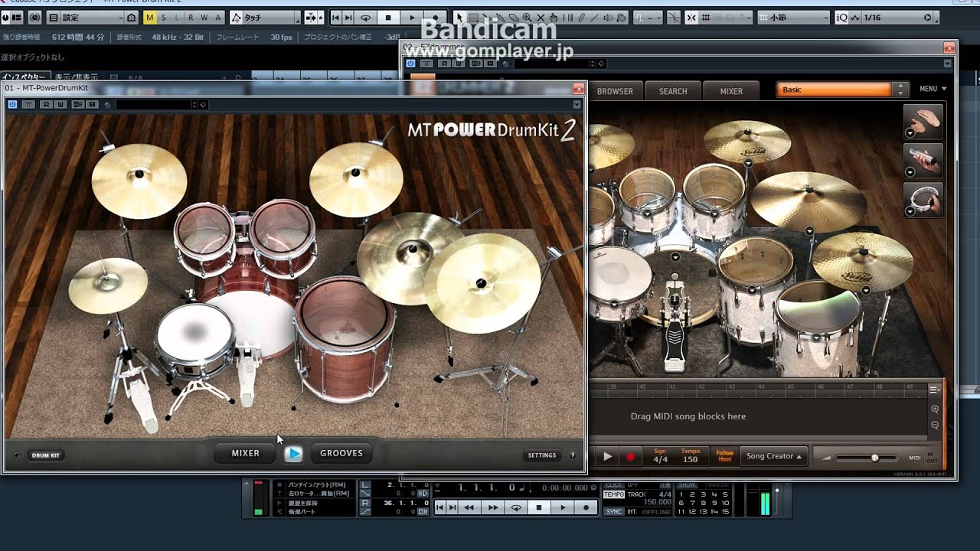Select the Play speaker tool
The width and height of the screenshot is (980, 551).
[608, 17]
